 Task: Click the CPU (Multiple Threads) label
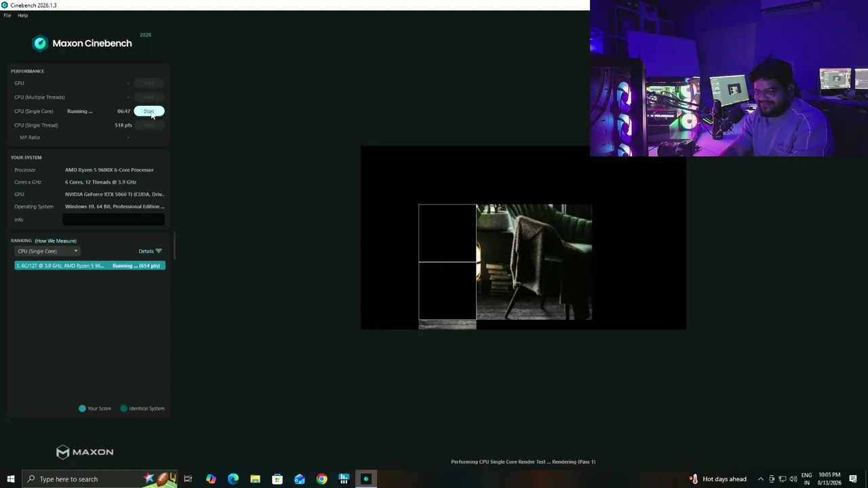pyautogui.click(x=39, y=98)
